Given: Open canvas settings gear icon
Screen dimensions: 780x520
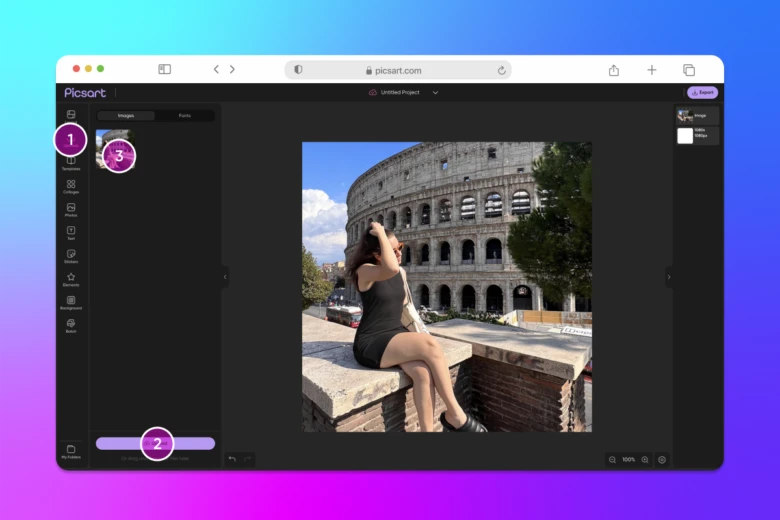Looking at the screenshot, I should (662, 460).
